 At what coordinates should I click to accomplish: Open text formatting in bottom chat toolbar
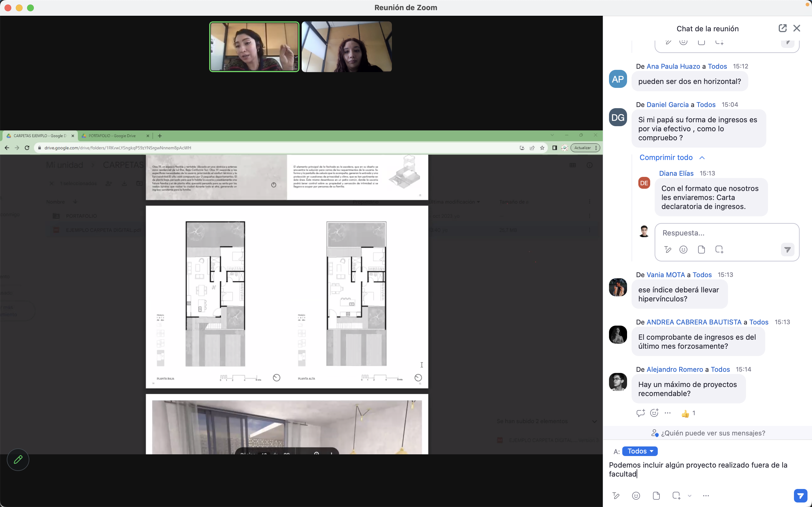[x=616, y=496]
